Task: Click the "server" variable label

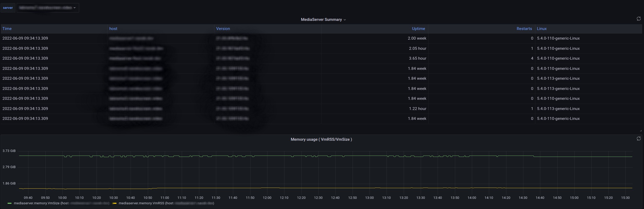Action: [8, 8]
